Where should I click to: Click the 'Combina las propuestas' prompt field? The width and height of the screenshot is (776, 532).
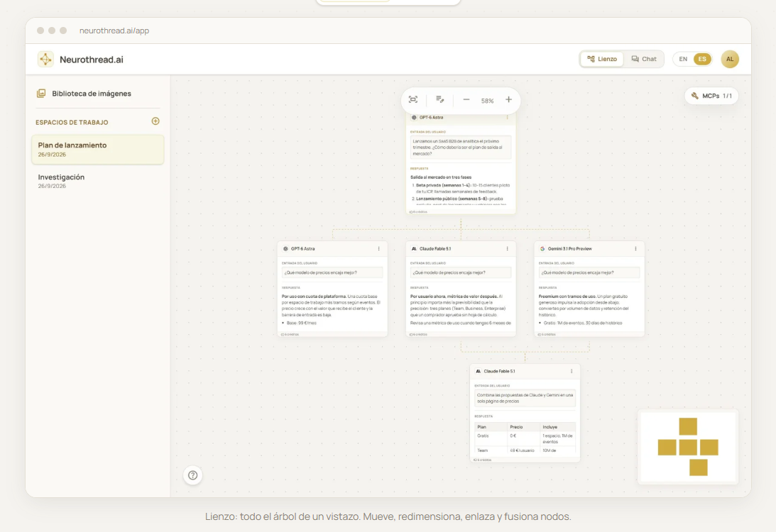(x=525, y=398)
